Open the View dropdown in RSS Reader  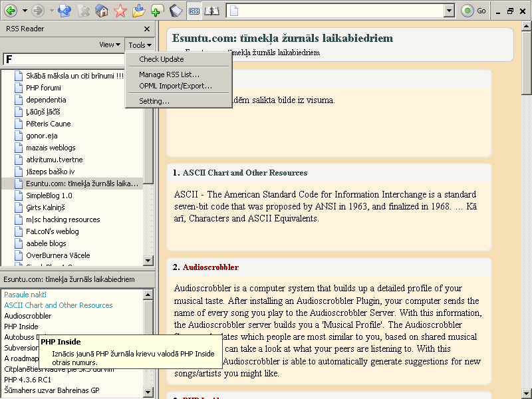(x=110, y=45)
